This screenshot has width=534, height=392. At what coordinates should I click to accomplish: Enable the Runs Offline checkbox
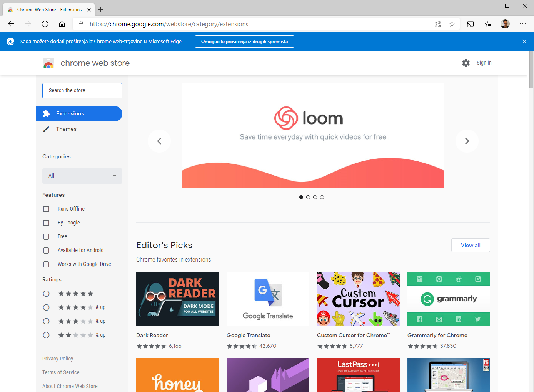pos(46,209)
